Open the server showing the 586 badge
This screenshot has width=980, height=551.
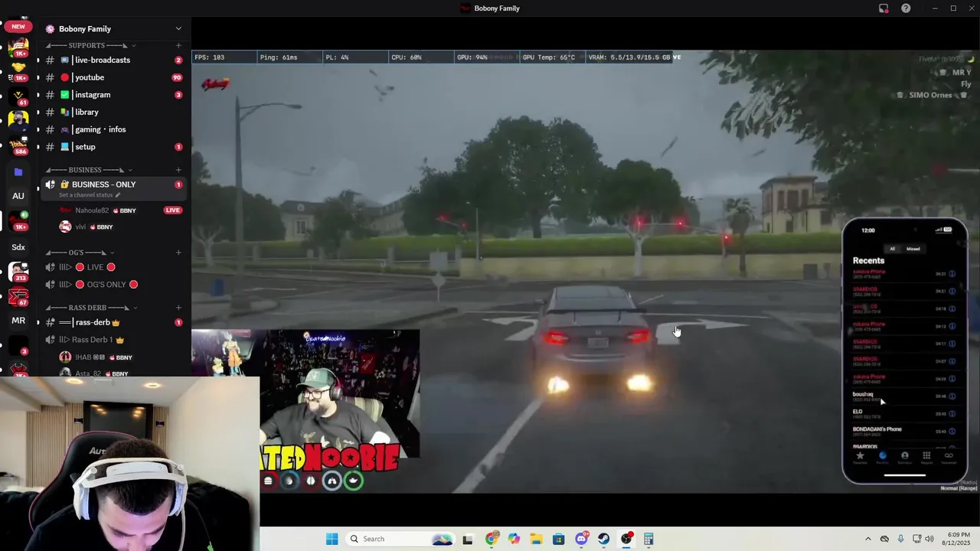(18, 144)
